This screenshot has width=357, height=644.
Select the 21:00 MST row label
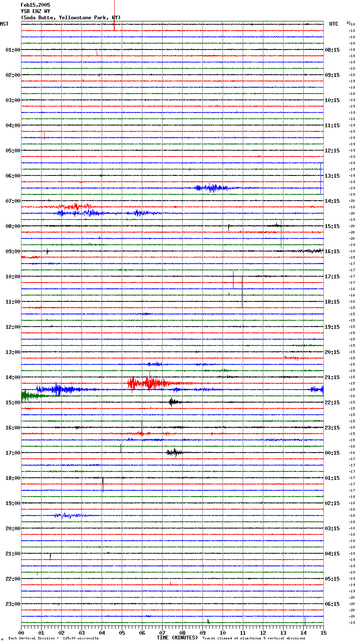pyautogui.click(x=13, y=554)
